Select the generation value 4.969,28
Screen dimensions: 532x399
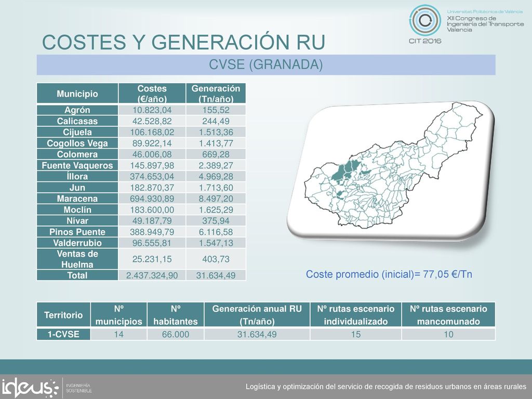(x=216, y=177)
